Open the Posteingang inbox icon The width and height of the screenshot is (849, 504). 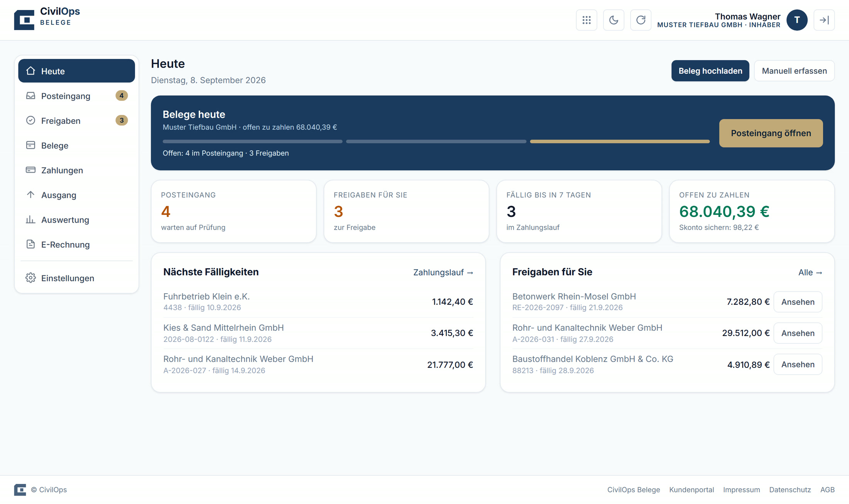tap(30, 96)
